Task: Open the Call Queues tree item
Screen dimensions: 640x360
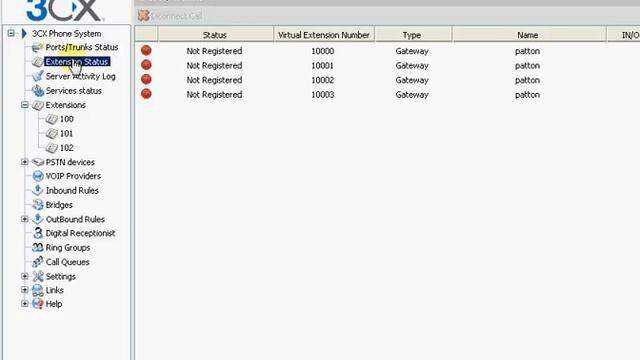Action: (x=68, y=262)
